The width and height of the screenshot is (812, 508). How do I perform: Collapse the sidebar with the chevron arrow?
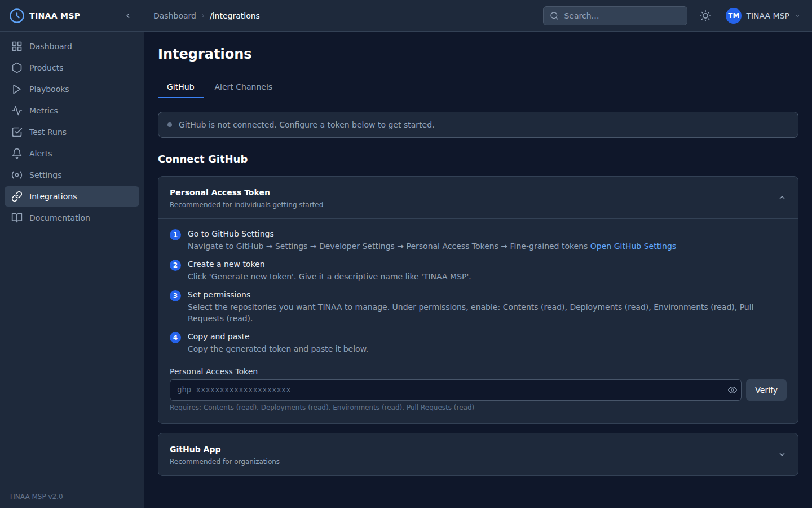(x=128, y=16)
